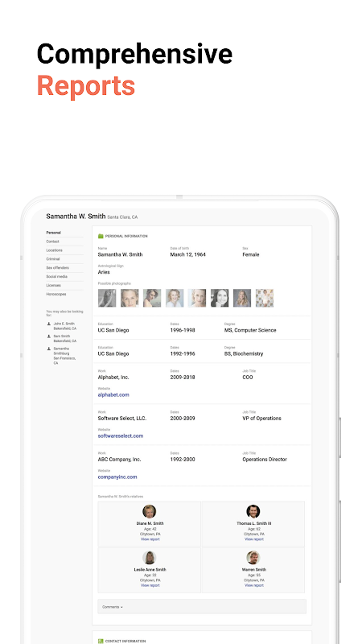
Task: Open sixth possible photograph thumbnail
Action: (x=220, y=298)
